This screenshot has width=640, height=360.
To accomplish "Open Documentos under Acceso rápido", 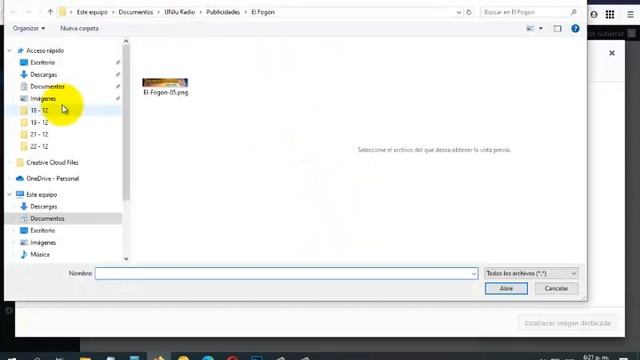I will tap(47, 87).
